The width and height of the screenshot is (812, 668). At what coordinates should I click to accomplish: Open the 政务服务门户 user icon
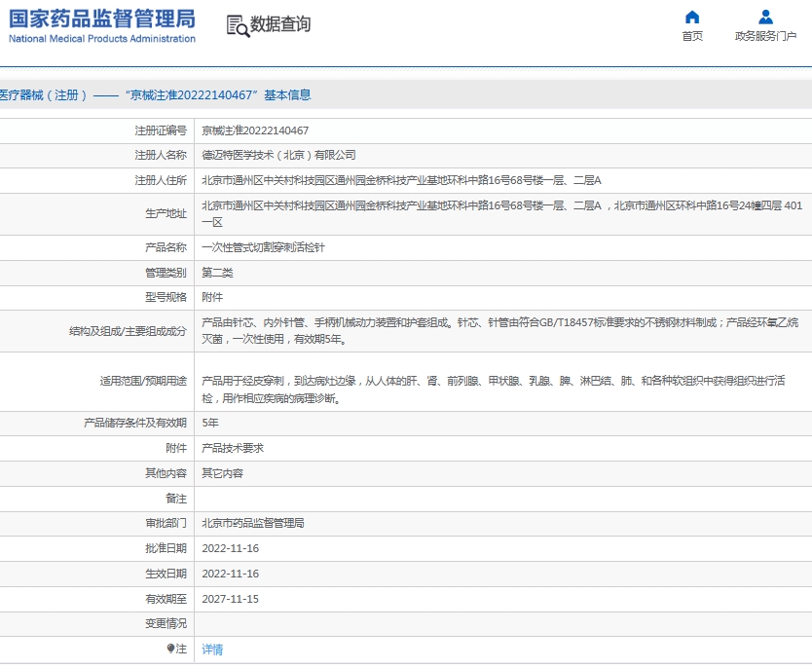[x=765, y=18]
